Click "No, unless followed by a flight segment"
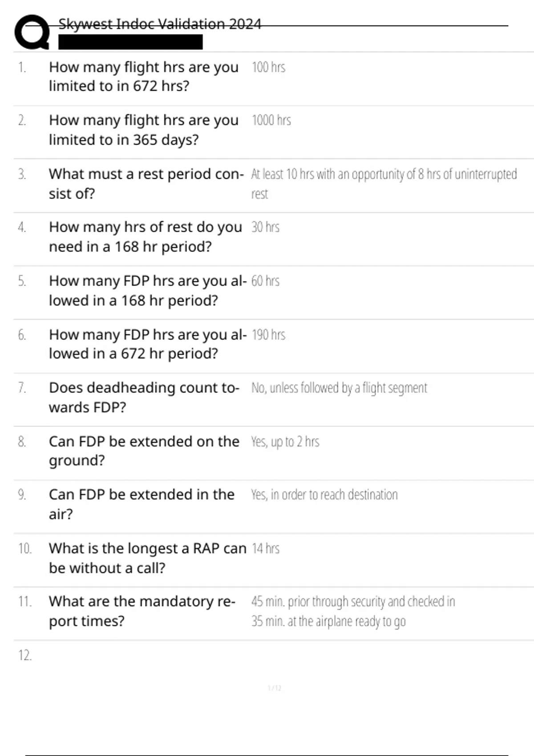534x756 pixels. click(339, 388)
